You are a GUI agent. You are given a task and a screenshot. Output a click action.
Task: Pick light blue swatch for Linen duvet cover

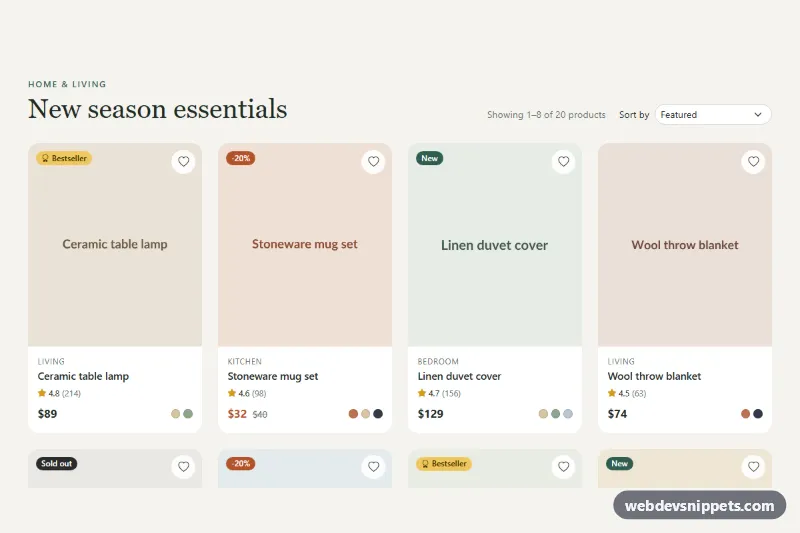tap(568, 414)
